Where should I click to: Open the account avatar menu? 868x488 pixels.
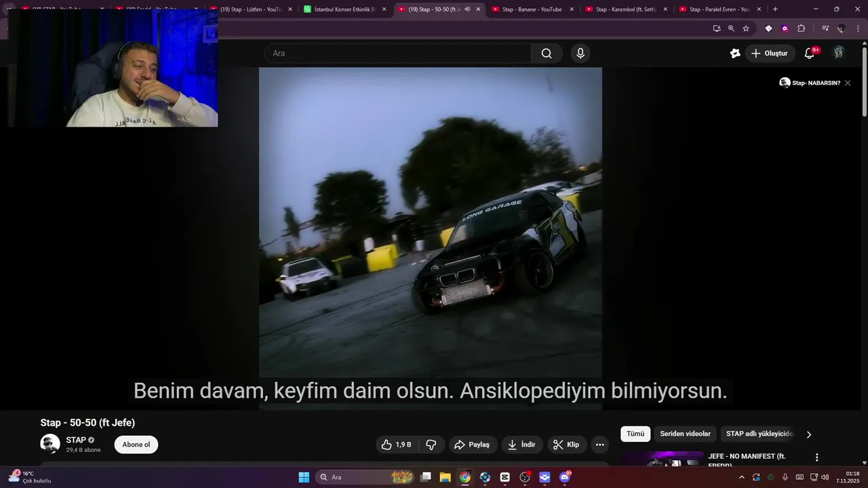coord(839,54)
